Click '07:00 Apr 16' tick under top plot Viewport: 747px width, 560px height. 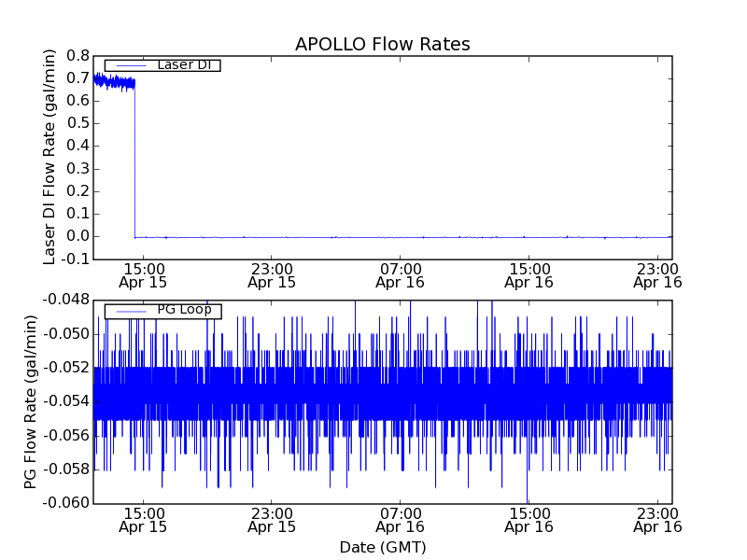coord(401,274)
